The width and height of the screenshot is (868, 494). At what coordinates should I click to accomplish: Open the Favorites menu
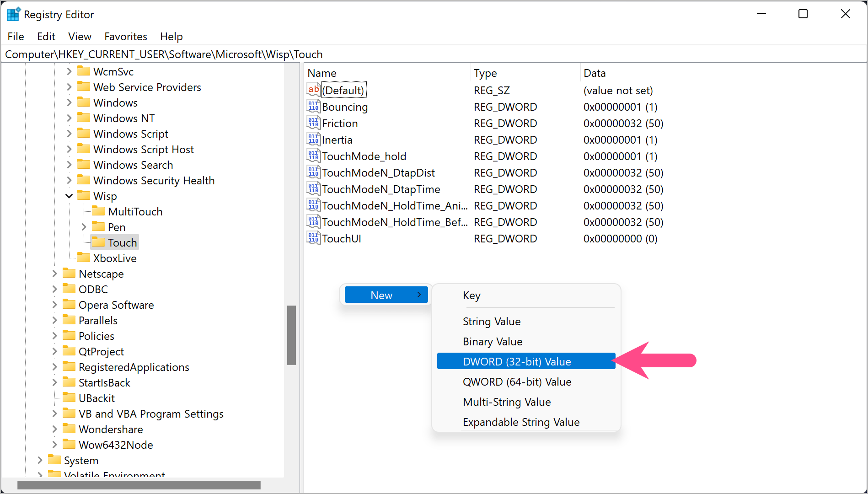[126, 37]
